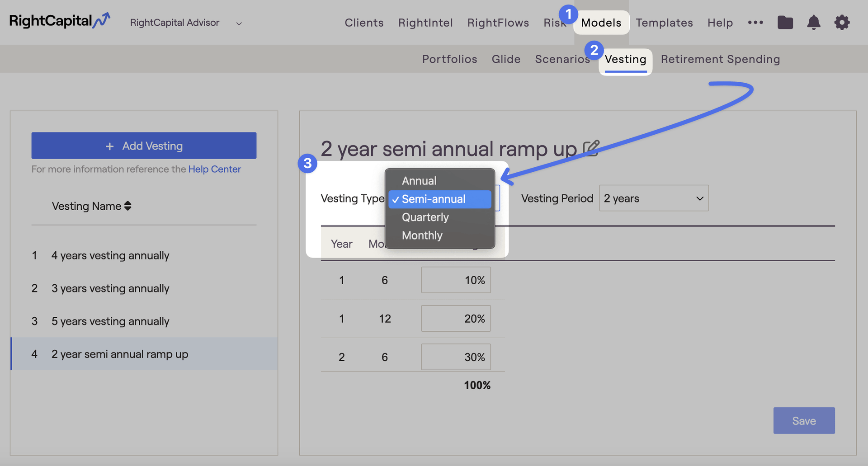Click the Add Vesting button
Viewport: 868px width, 466px height.
point(144,146)
